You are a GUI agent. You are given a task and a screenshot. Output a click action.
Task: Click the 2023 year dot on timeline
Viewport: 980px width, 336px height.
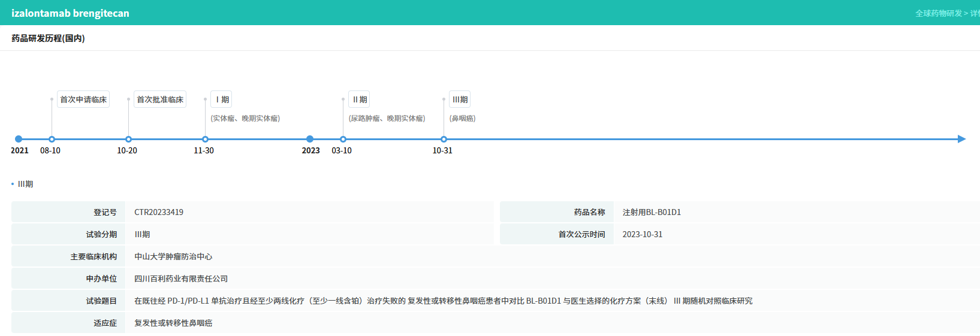(x=310, y=139)
